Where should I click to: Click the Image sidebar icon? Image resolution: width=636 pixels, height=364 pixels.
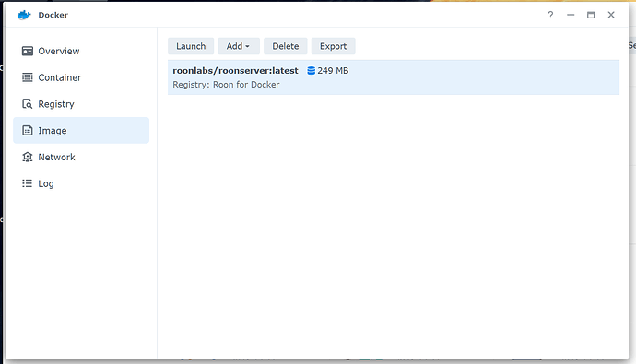27,131
